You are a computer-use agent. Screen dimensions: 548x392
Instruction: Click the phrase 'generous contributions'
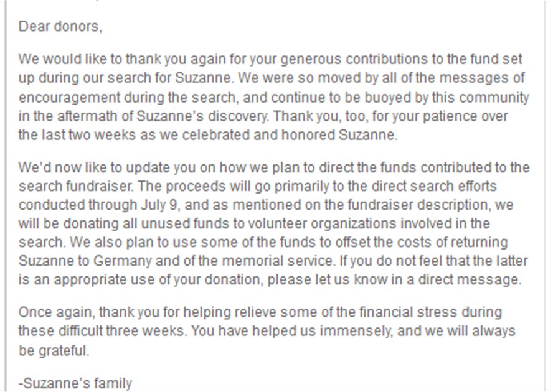point(354,59)
